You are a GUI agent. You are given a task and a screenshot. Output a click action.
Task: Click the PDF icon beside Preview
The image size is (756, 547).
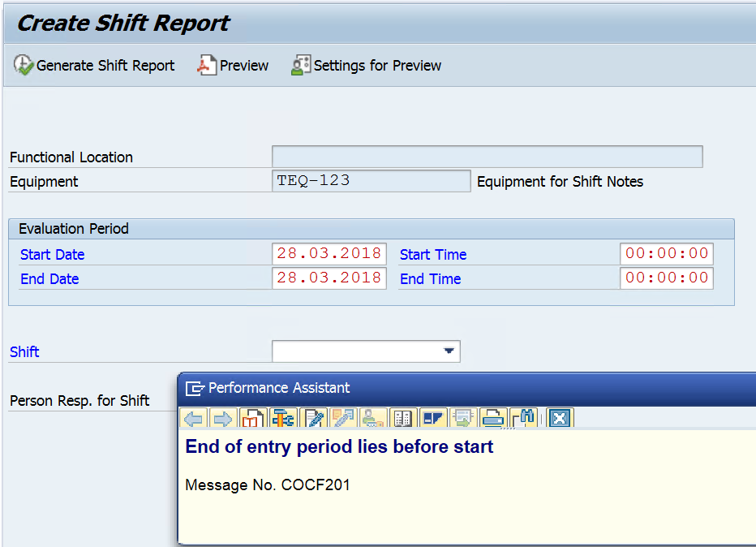point(207,65)
